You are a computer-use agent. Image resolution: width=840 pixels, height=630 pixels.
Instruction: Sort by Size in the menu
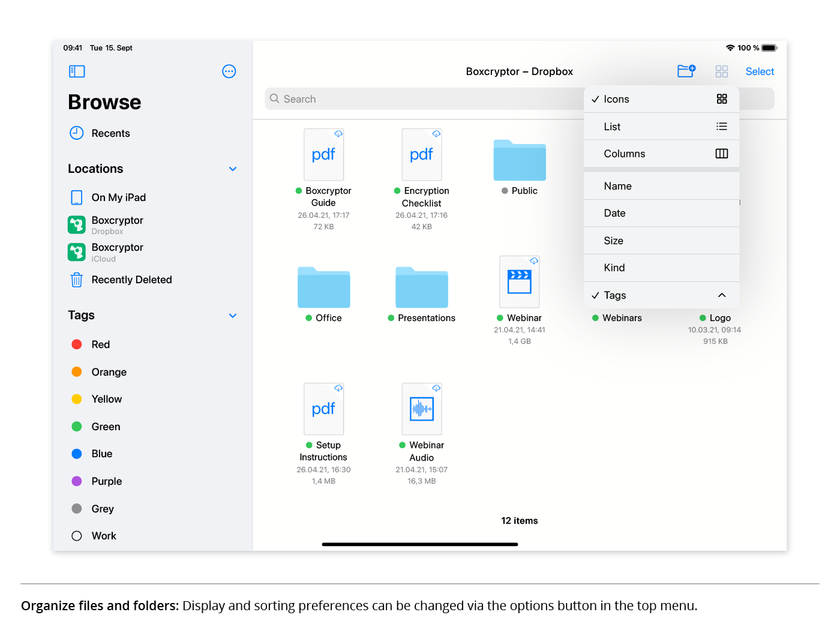click(661, 241)
